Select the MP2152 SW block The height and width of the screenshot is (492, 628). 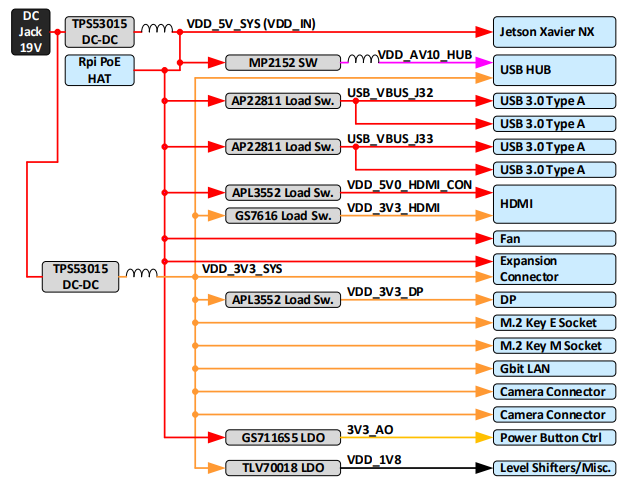point(283,63)
